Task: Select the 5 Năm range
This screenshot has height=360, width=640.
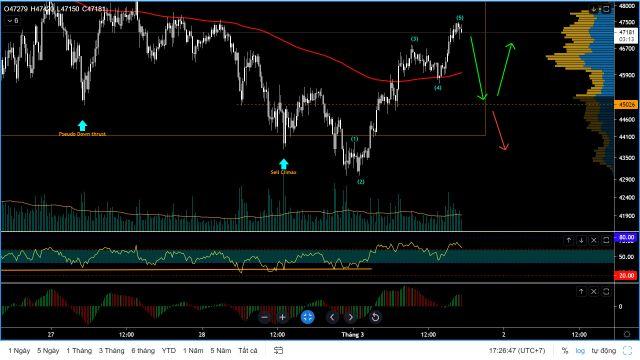Action: tap(221, 350)
